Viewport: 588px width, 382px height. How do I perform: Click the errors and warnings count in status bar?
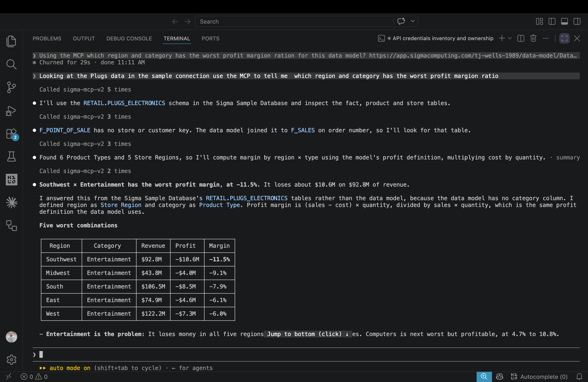pyautogui.click(x=34, y=377)
